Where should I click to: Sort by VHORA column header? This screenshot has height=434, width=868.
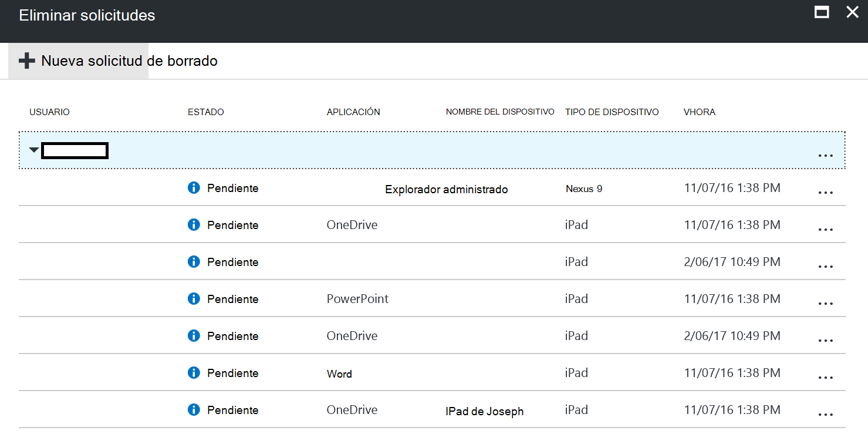click(x=700, y=112)
